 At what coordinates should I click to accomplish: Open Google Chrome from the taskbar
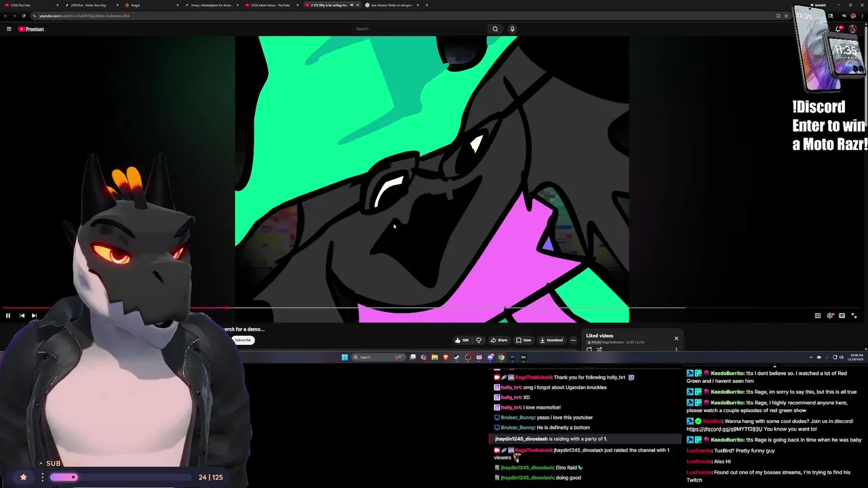[x=501, y=357]
